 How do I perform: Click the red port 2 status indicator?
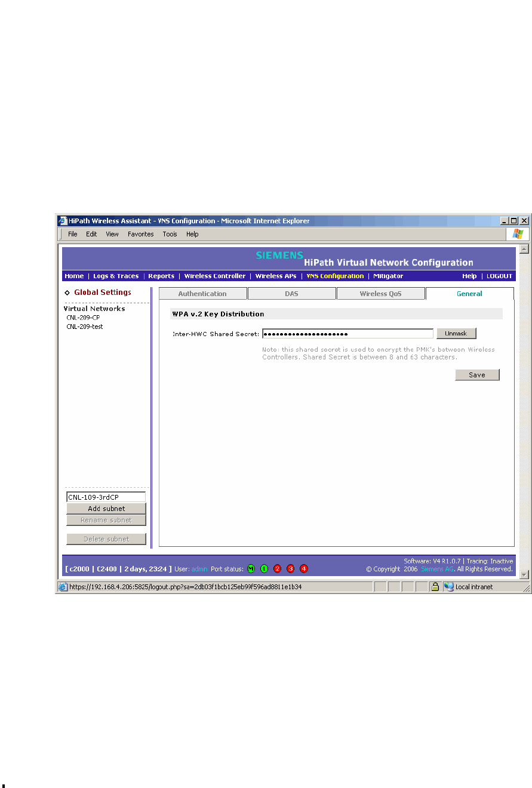[x=277, y=568]
